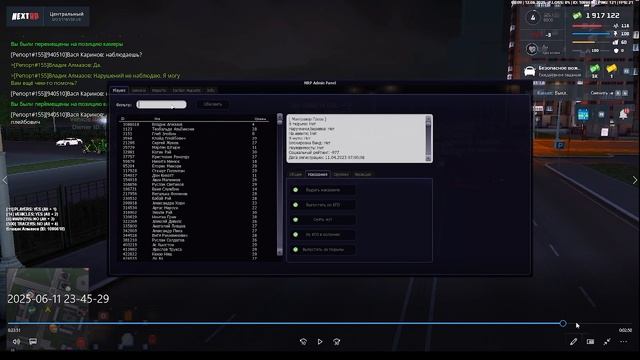This screenshot has width=640, height=360.
Task: Click the blue progress track of video
Action: pyautogui.click(x=284, y=323)
